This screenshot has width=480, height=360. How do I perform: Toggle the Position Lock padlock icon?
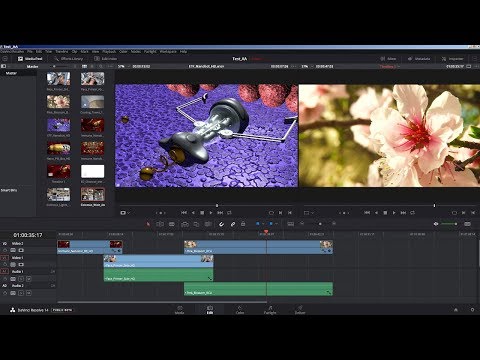[x=243, y=224]
